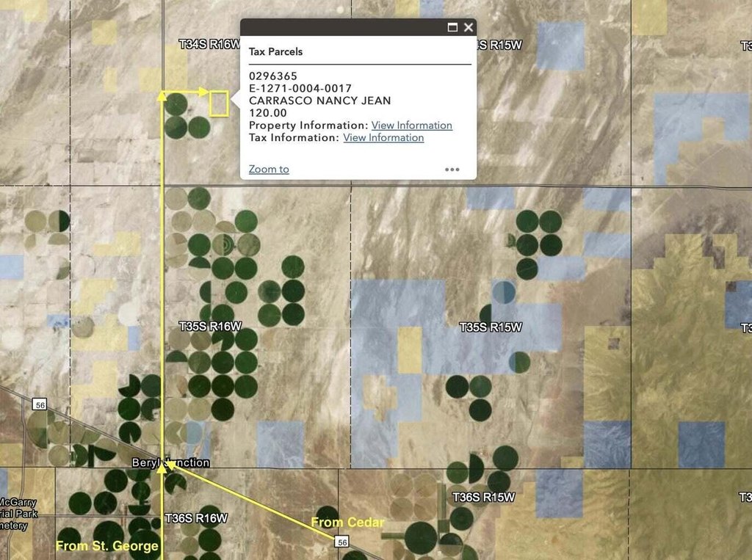
Task: Click Route 56 shield near McGarry Park
Action: click(x=39, y=404)
